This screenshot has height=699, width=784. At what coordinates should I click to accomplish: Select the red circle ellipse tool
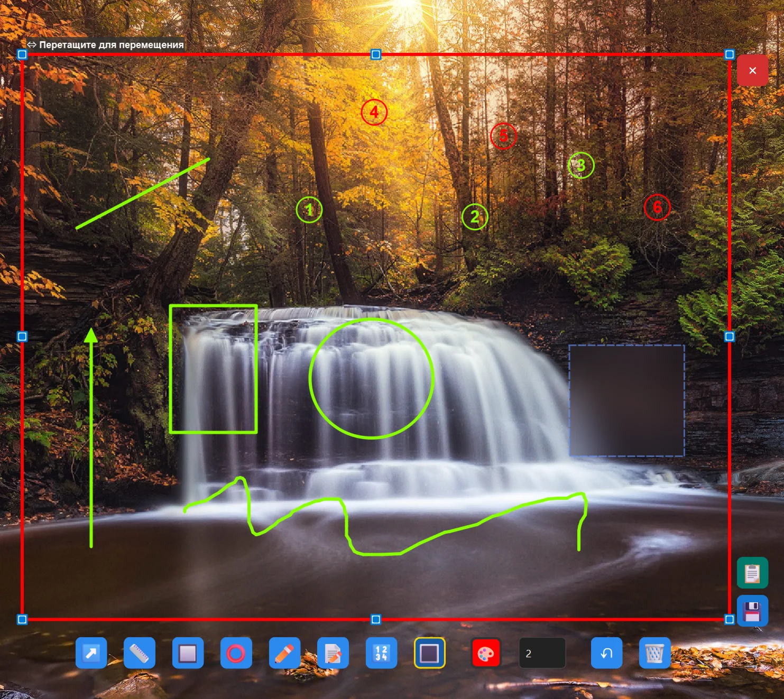(236, 653)
